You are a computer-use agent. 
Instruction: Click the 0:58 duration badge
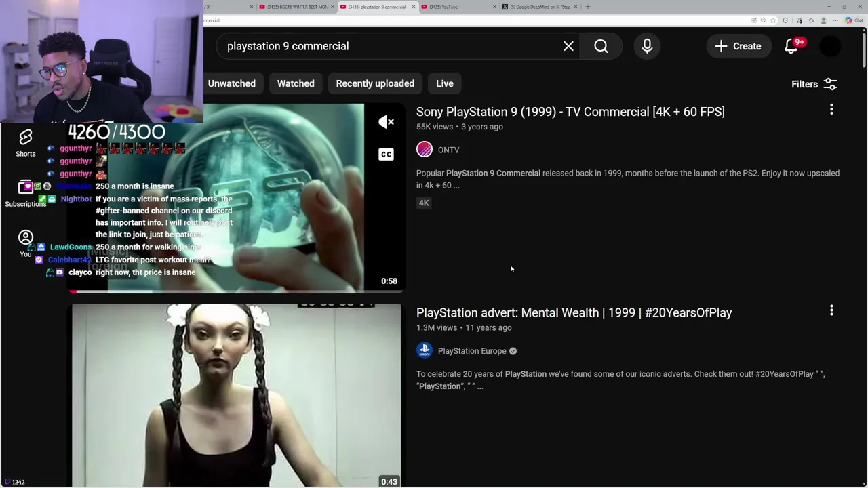coord(389,281)
